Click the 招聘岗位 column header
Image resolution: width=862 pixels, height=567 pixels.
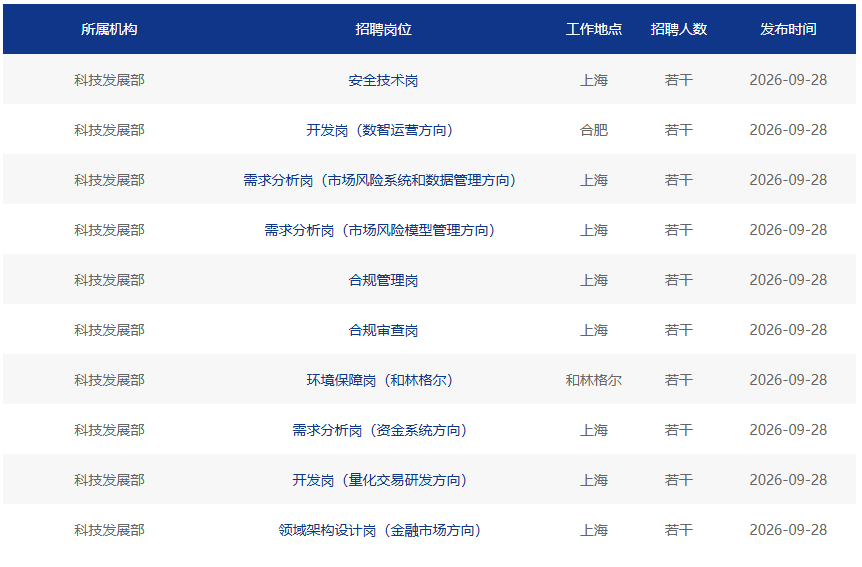click(383, 29)
